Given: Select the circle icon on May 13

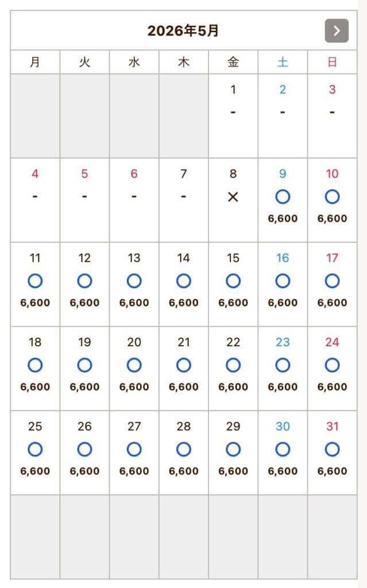Looking at the screenshot, I should coord(134,281).
